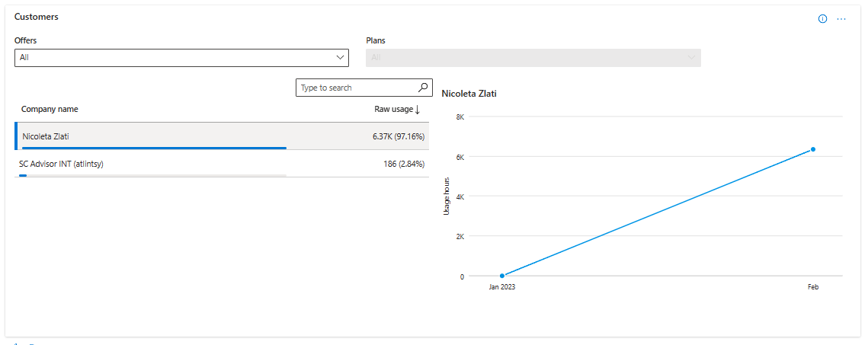Viewport: 868px width, 345px height.
Task: Sort by Company name column header
Action: pyautogui.click(x=50, y=110)
